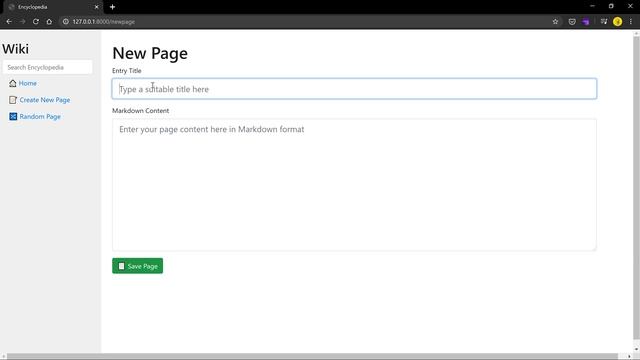Open the Home link
This screenshot has width=640, height=360.
pyautogui.click(x=28, y=83)
